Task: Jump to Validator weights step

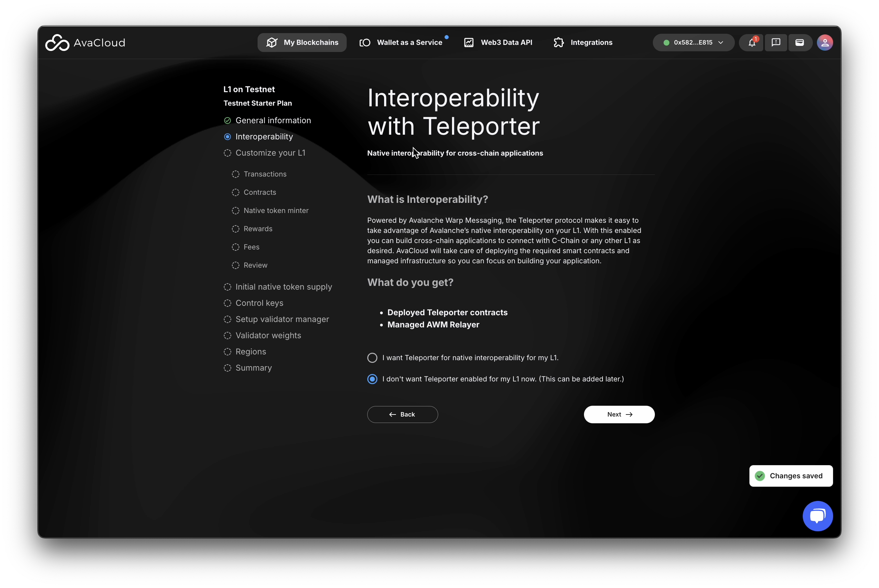Action: point(268,336)
